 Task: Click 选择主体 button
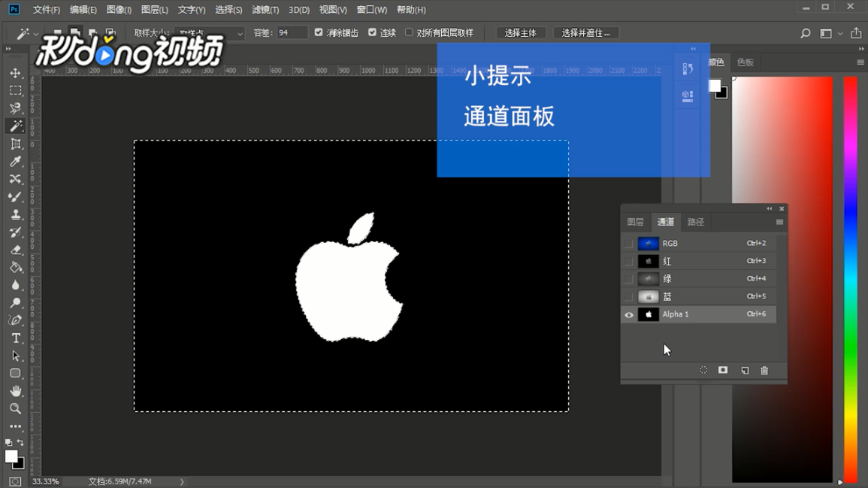pyautogui.click(x=520, y=32)
